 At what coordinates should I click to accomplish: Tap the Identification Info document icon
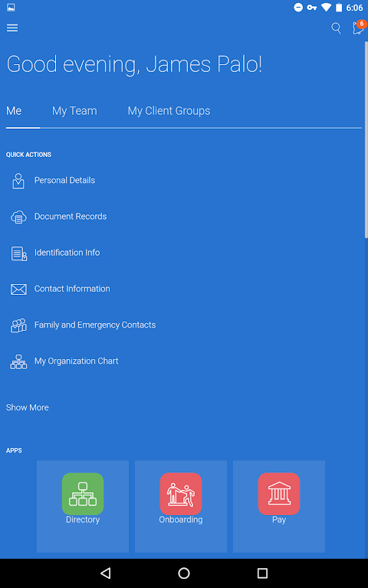click(x=18, y=253)
